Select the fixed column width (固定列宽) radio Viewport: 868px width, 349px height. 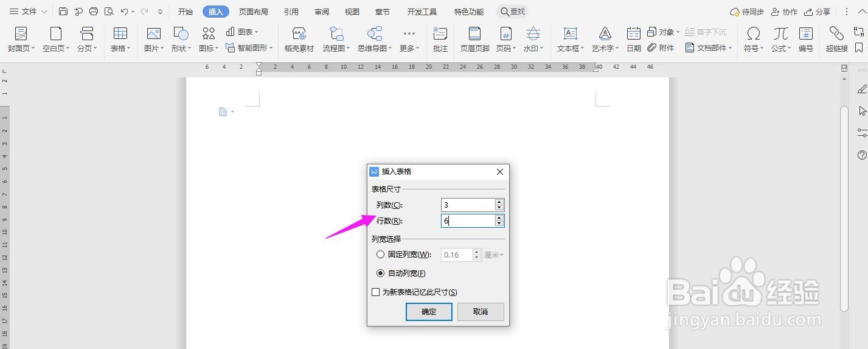click(381, 255)
